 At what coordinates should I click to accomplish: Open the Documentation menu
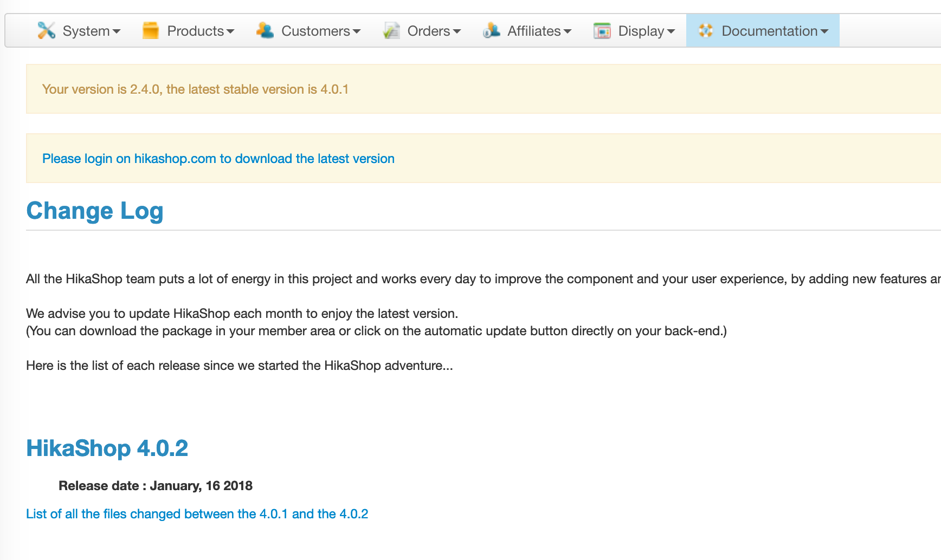769,31
